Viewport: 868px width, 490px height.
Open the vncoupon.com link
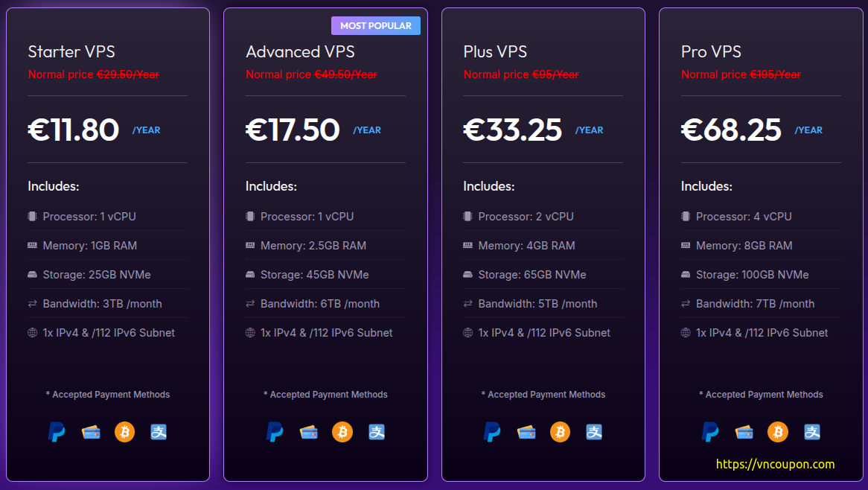coord(775,464)
